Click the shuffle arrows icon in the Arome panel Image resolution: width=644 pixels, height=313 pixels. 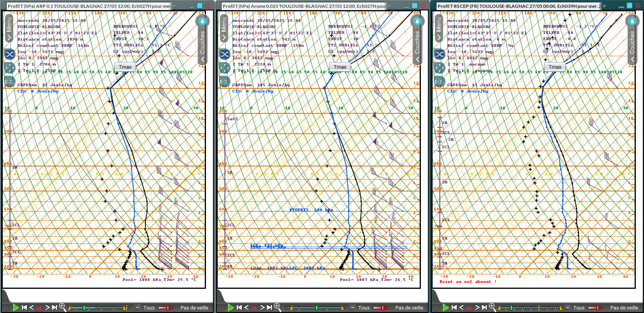224,54
